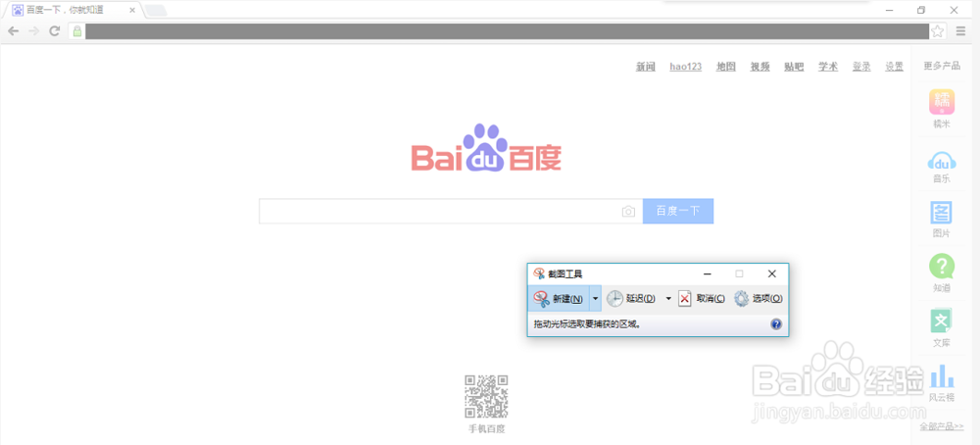
Task: Click the browser back arrow
Action: [x=13, y=31]
